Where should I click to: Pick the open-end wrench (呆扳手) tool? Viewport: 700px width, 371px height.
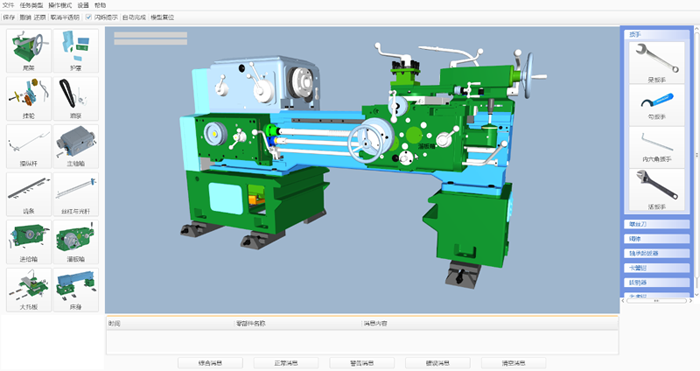(x=657, y=63)
